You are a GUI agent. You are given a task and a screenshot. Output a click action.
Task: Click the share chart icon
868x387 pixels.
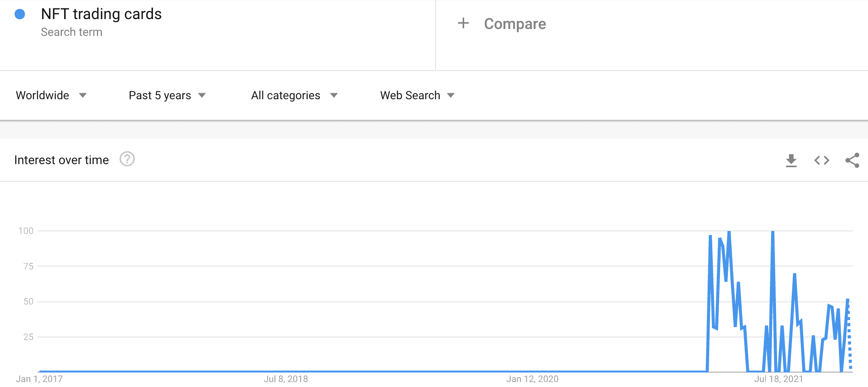pos(852,160)
